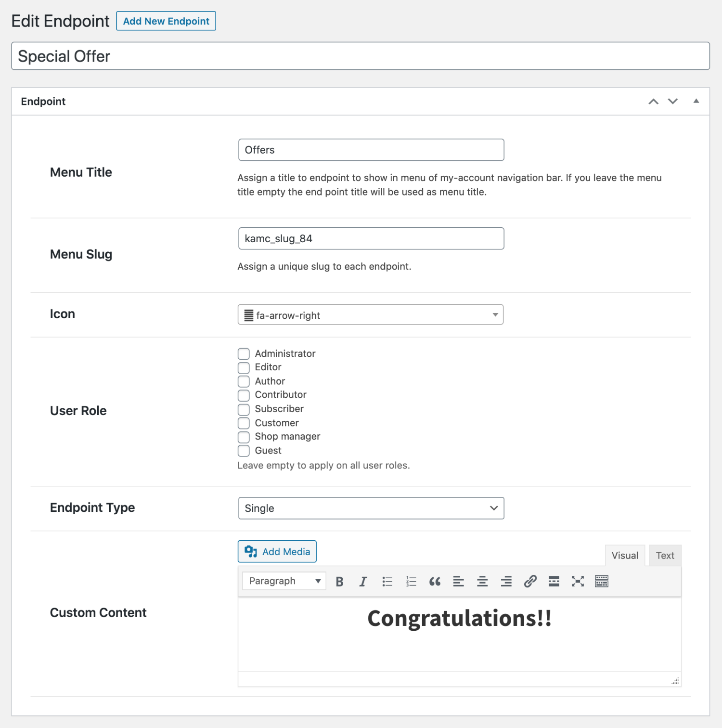Open the Paragraph style dropdown
The height and width of the screenshot is (728, 722).
(x=283, y=581)
